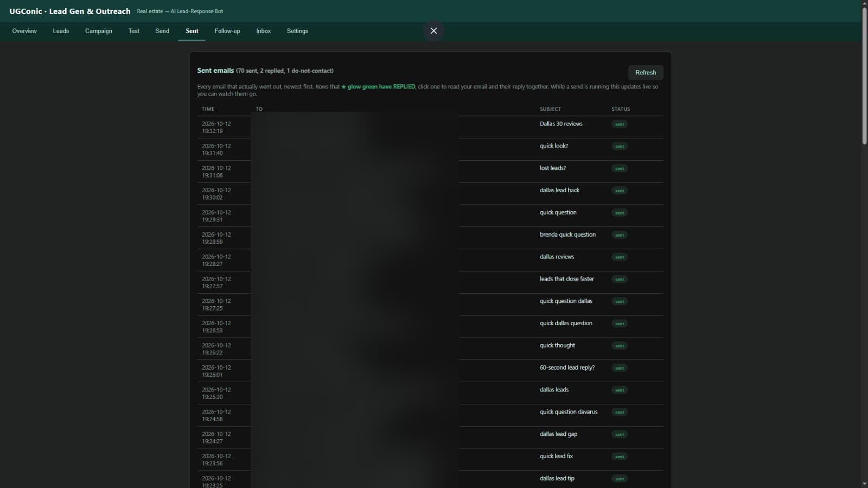Click the 'Sent emails' heading

pos(215,71)
